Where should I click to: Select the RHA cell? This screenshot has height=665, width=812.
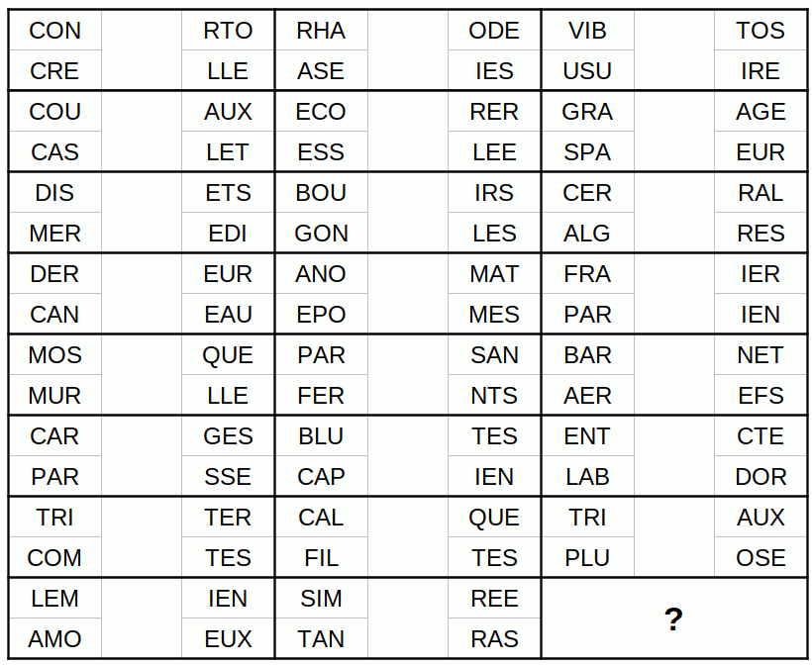click(321, 31)
